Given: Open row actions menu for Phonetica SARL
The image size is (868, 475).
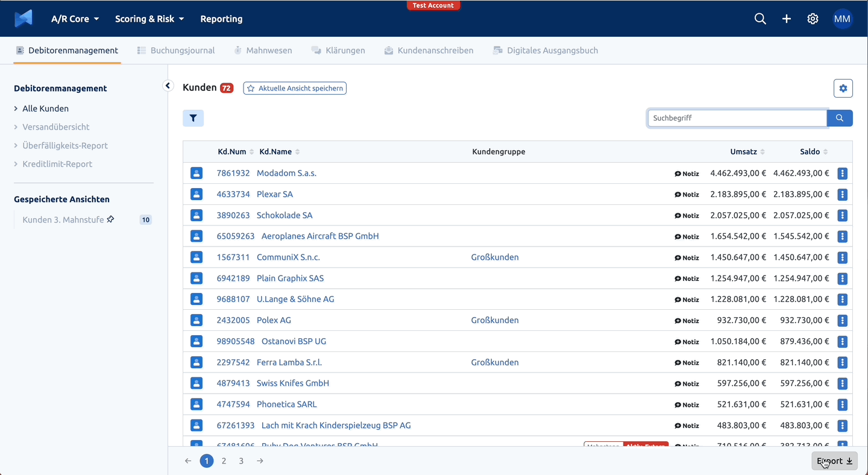Looking at the screenshot, I should point(843,404).
